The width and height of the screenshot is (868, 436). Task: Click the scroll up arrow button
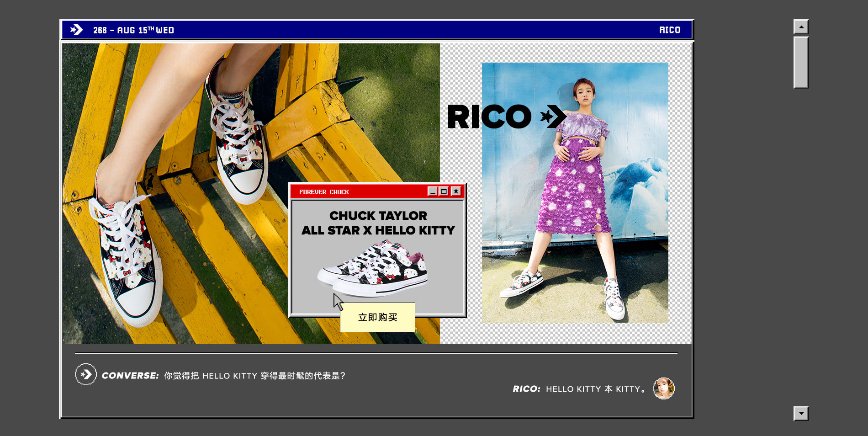tap(801, 27)
